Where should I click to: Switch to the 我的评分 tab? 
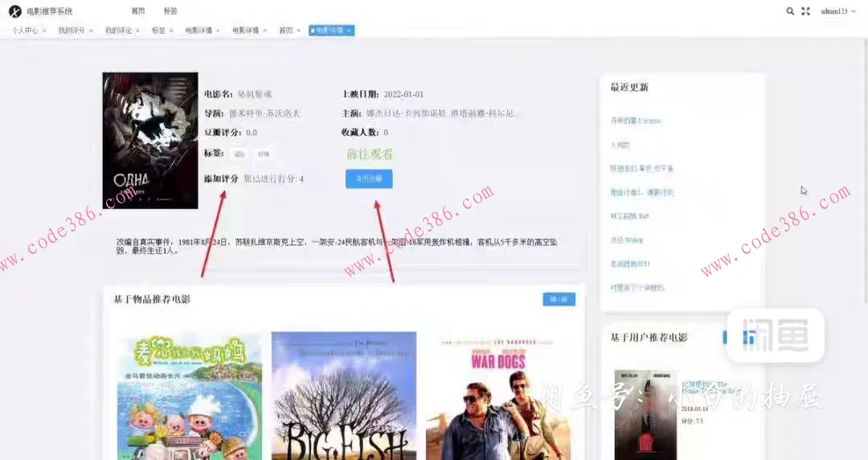click(72, 31)
